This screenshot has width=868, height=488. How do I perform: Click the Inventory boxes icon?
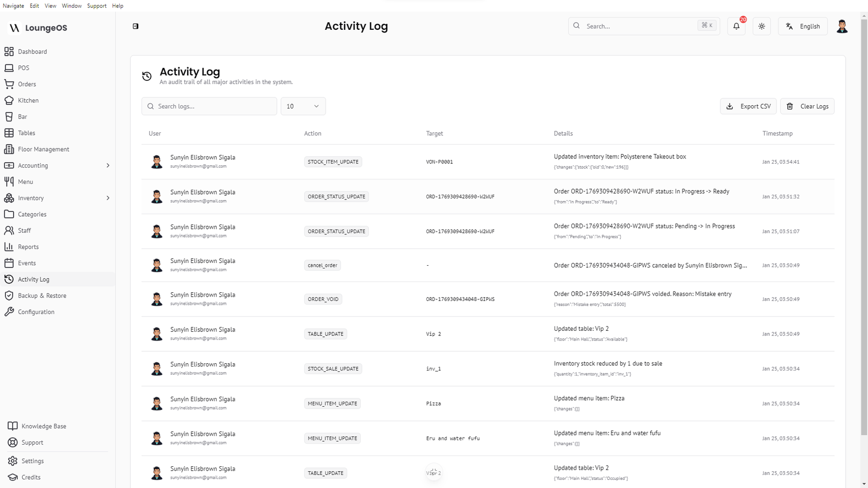coord(9,198)
